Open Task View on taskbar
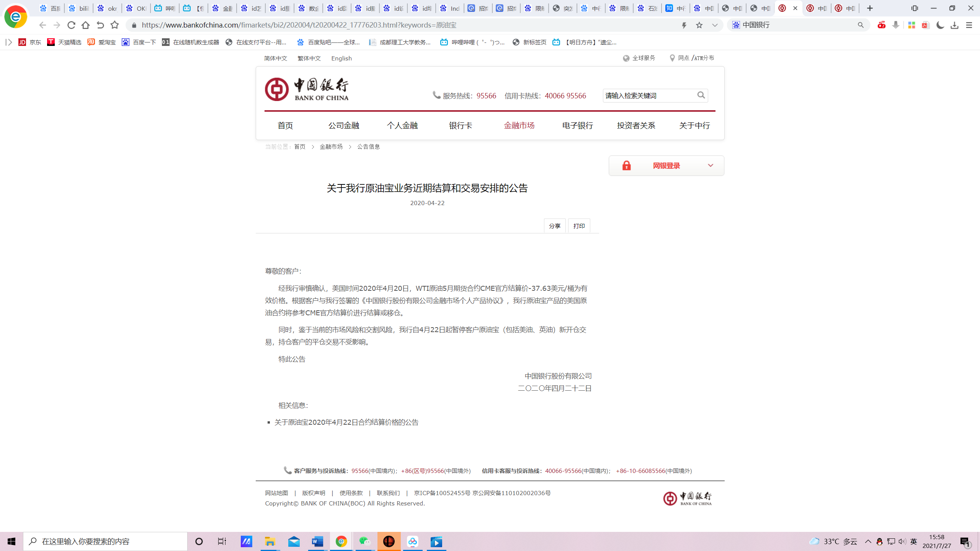Image resolution: width=980 pixels, height=551 pixels. (x=222, y=541)
